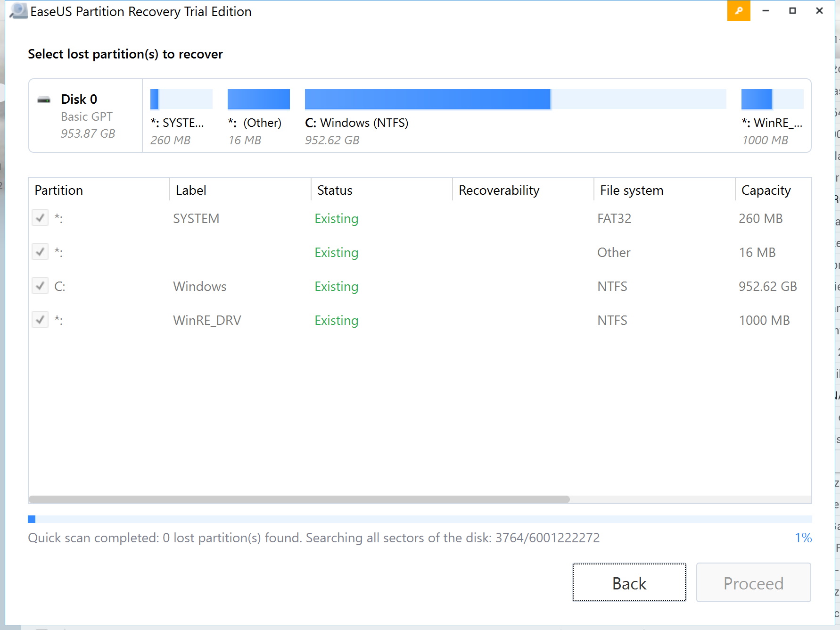Click the SYSTEM label cell
The width and height of the screenshot is (840, 630).
click(196, 218)
